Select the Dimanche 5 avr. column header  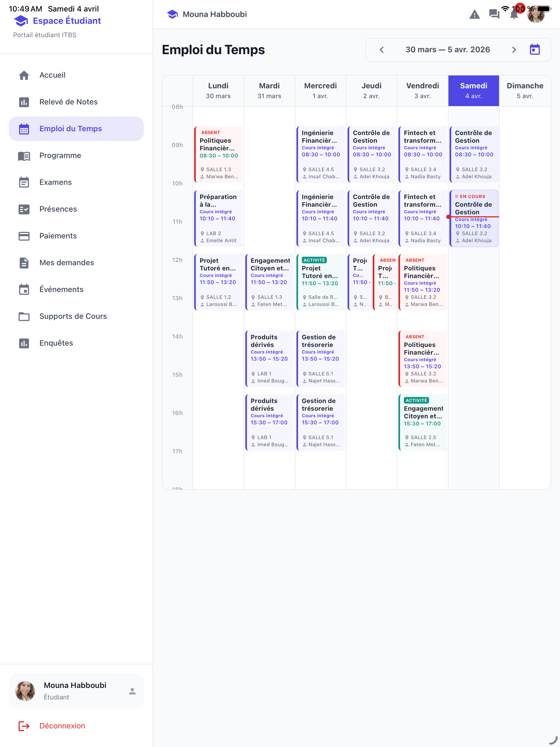[x=525, y=91]
